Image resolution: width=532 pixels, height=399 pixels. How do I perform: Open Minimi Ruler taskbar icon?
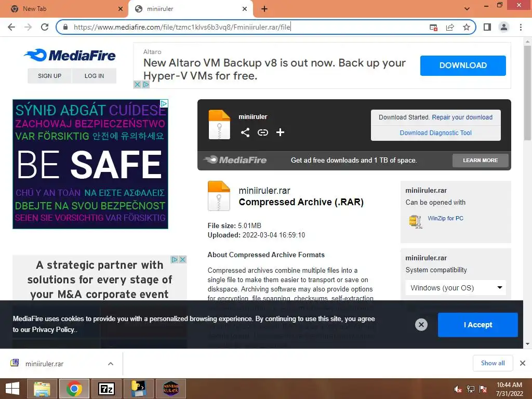(170, 389)
